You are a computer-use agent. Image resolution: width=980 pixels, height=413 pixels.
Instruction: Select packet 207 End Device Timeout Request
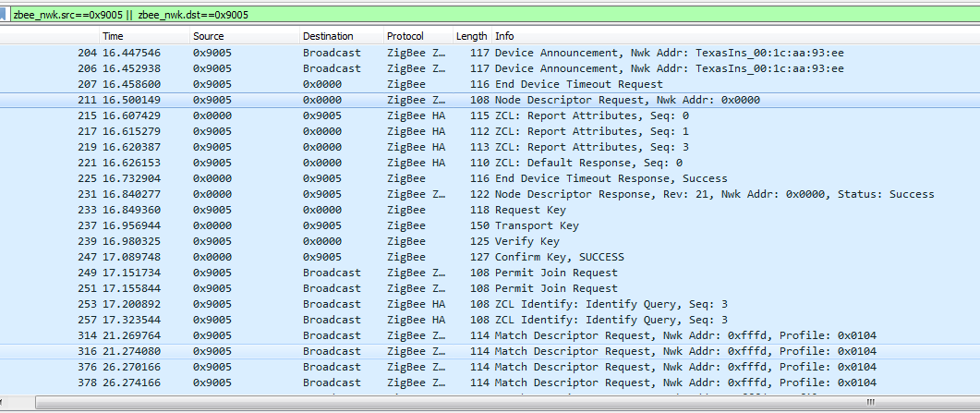point(490,84)
